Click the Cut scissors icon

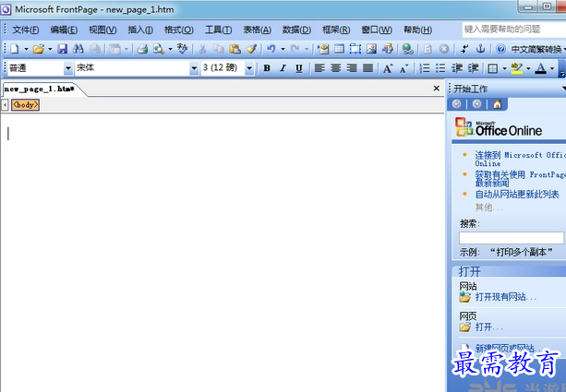(x=202, y=49)
